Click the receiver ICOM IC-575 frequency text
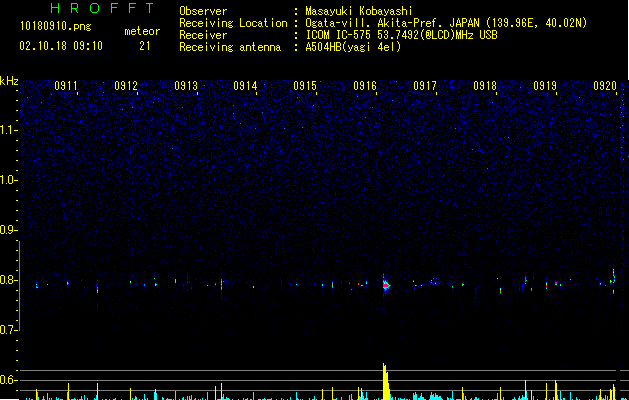This screenshot has height=400, width=629. [x=401, y=35]
